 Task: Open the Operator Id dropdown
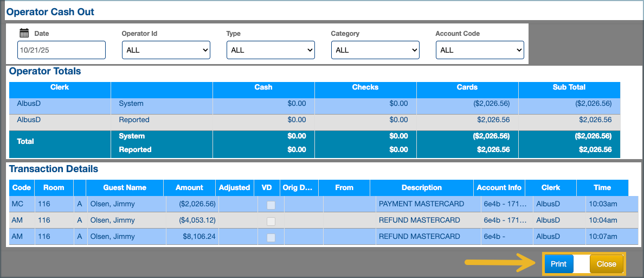(165, 50)
